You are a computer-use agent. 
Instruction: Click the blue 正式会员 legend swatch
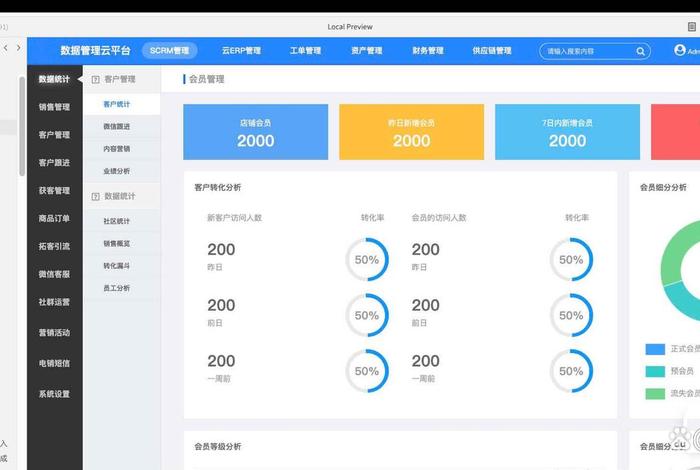click(x=655, y=349)
